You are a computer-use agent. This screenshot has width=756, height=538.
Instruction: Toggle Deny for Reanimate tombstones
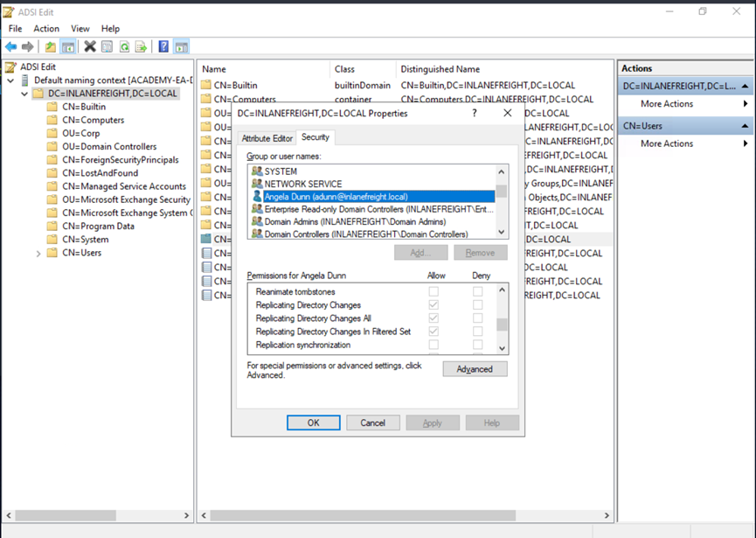pyautogui.click(x=477, y=291)
